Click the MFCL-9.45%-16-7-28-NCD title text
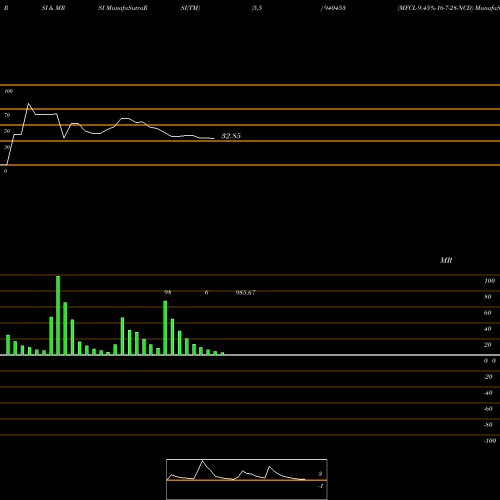 click(435, 8)
